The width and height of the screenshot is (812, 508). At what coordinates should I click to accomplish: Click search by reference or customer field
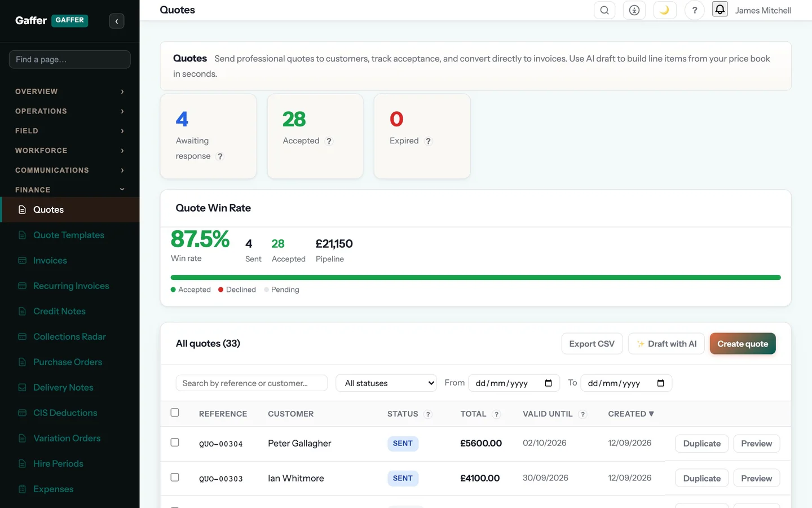point(251,383)
